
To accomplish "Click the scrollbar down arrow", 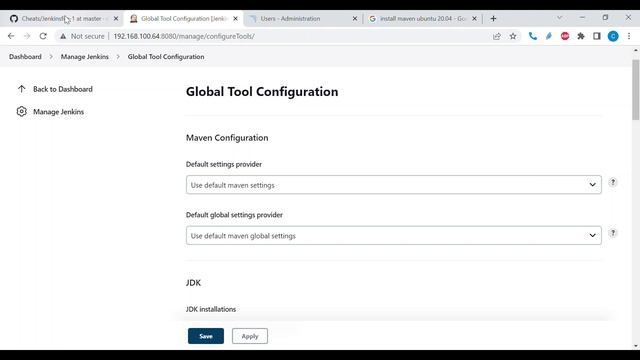I will point(636,346).
